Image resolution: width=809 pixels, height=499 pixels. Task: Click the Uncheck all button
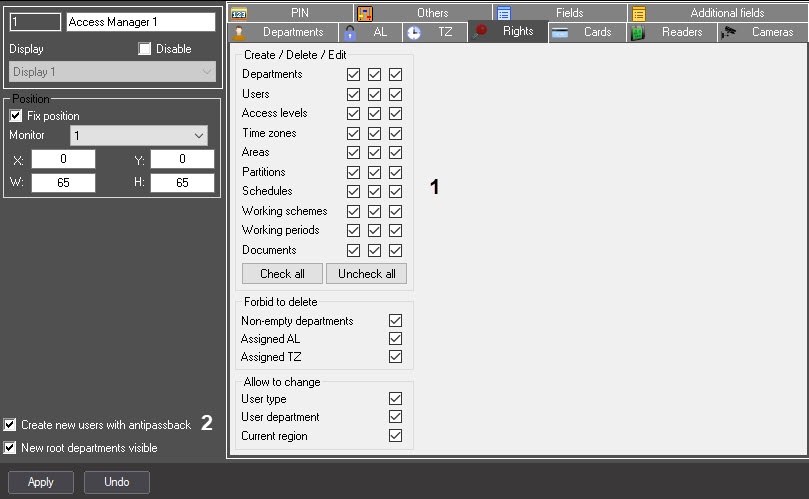[x=366, y=273]
